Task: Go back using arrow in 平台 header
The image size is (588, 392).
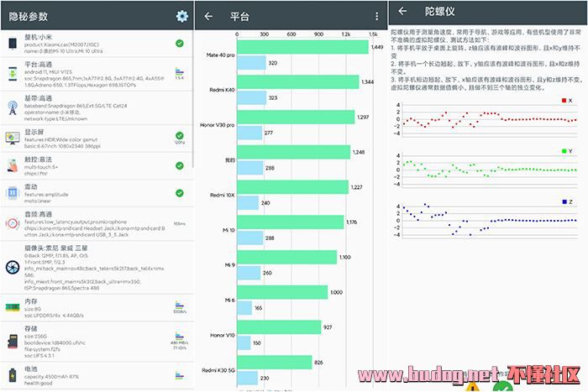Action: (x=208, y=16)
